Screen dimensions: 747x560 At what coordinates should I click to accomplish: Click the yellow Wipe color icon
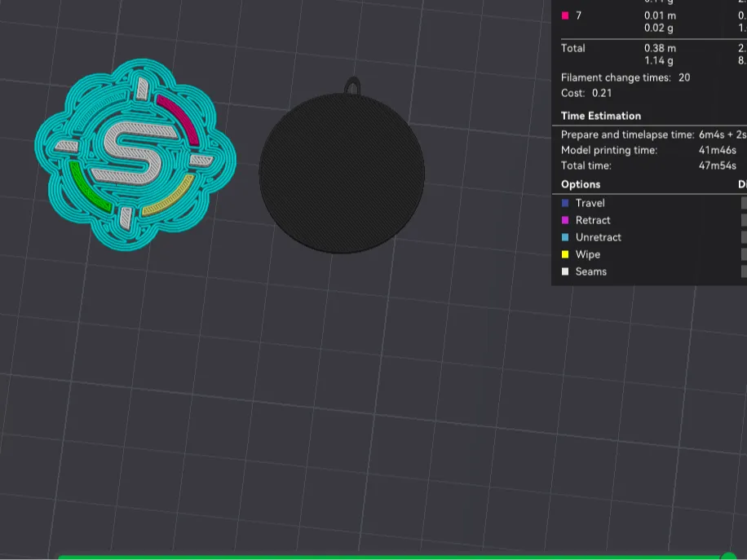[x=565, y=254]
